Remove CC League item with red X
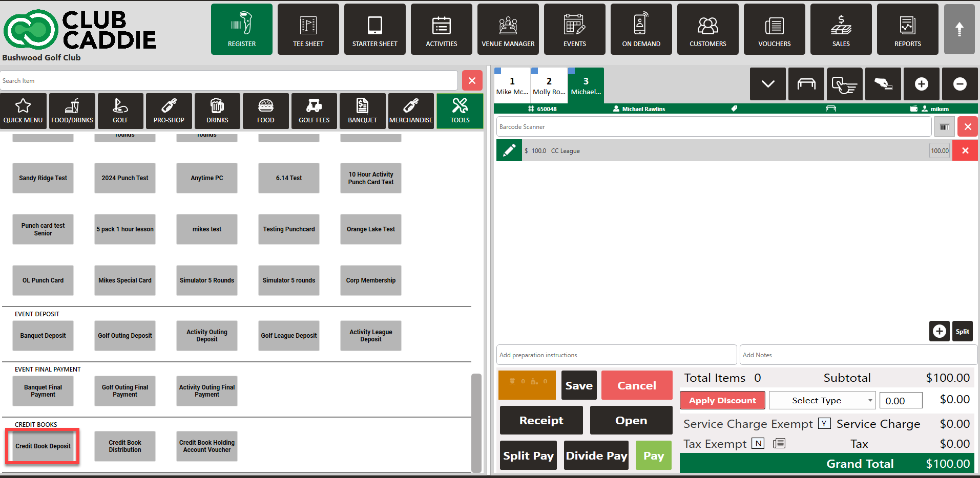 965,150
